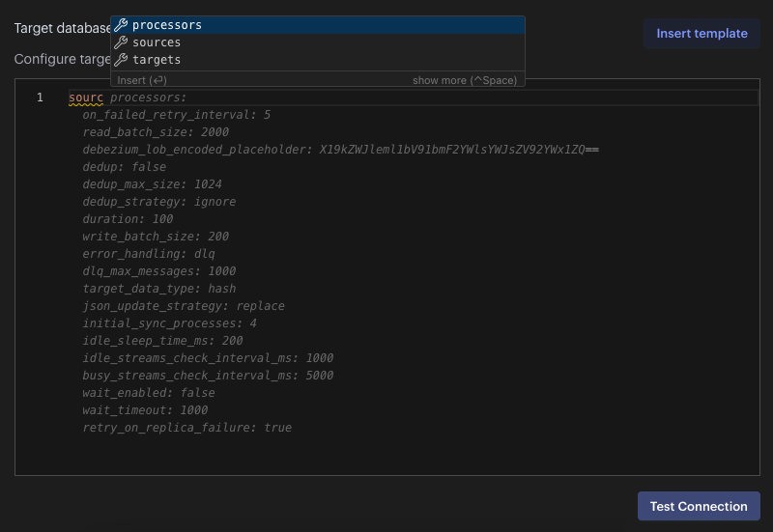
Task: Click the wrench icon beside processors suggestion
Action: click(x=121, y=25)
